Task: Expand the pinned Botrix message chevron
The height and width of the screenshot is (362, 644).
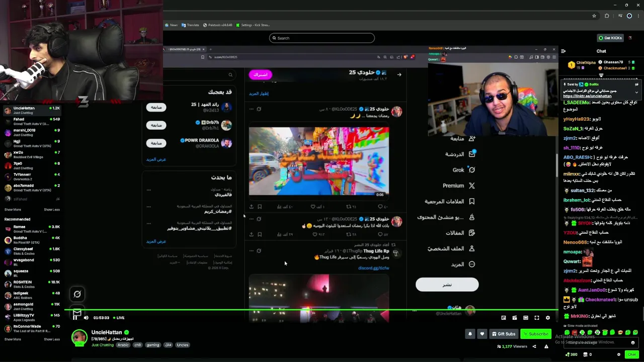Action: (x=636, y=92)
